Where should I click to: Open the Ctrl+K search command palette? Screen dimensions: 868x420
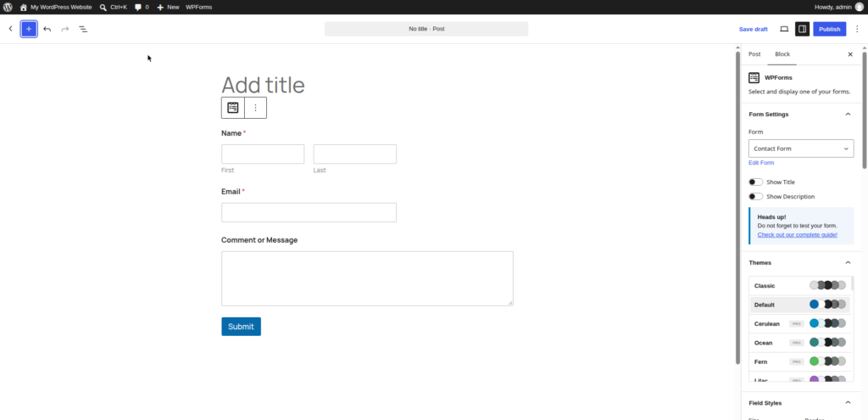point(114,7)
